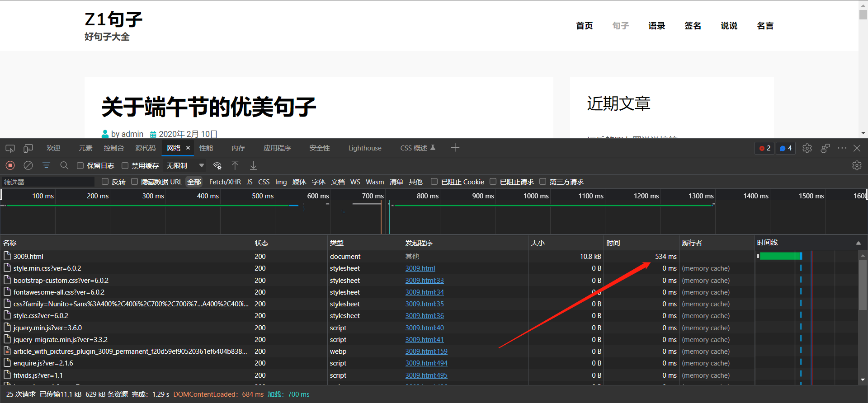Screen dimensions: 868x403
Task: Add a new DevTools tab with plus
Action: click(455, 148)
